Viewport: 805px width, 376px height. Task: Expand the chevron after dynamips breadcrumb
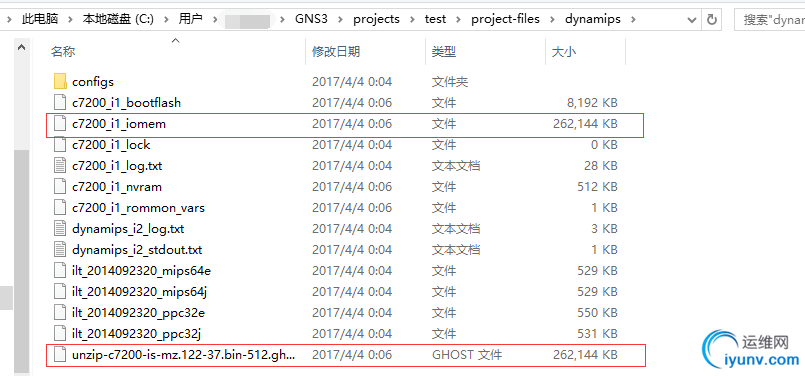coord(632,20)
